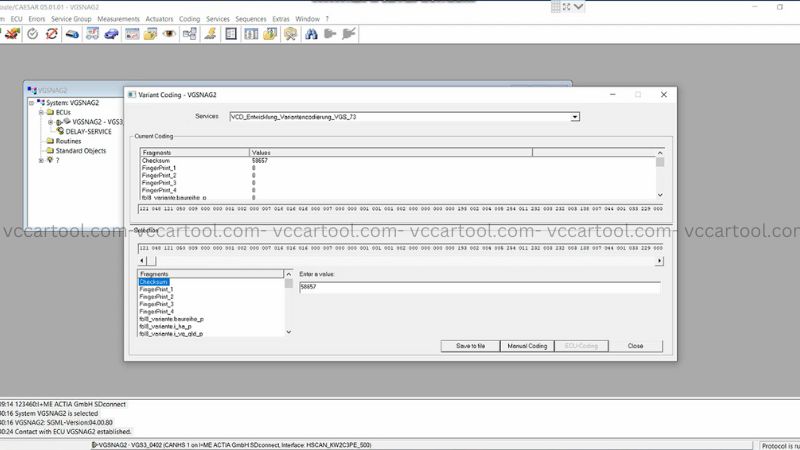Open the Services dropdown in Variant Coding
This screenshot has height=450, width=800.
574,117
